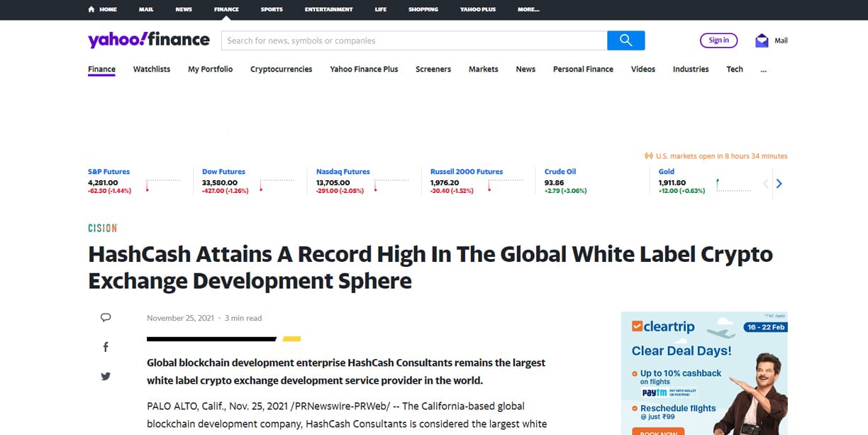Share article via Twitter icon
Viewport: 868px width, 435px height.
(106, 376)
